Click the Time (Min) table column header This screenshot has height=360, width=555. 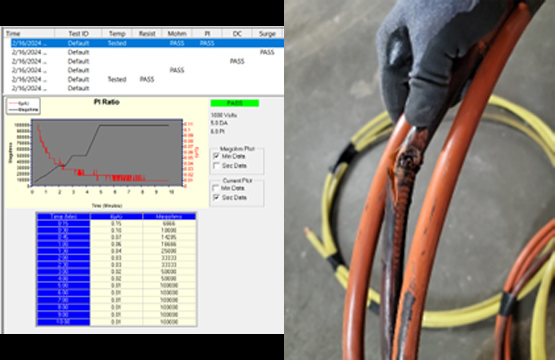click(63, 216)
